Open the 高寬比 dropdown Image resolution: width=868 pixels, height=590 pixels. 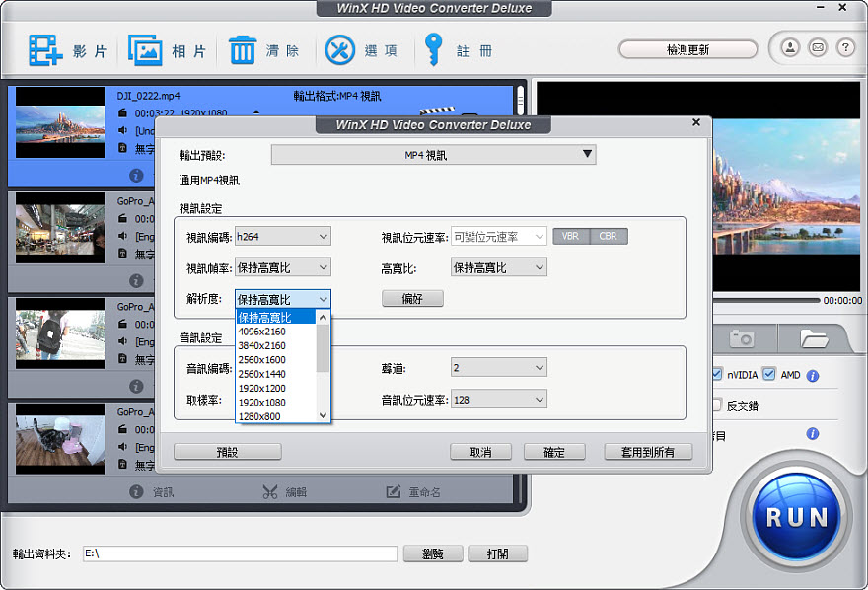pos(499,268)
